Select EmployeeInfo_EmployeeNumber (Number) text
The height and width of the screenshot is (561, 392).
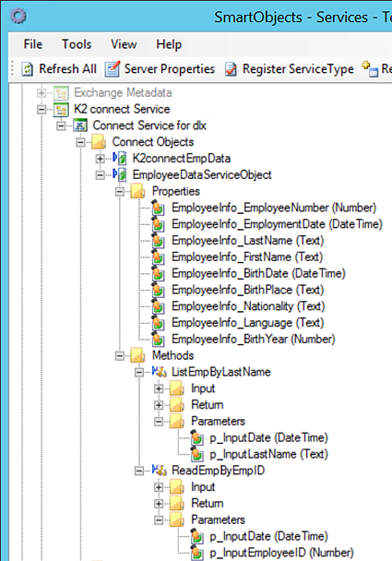pos(274,208)
